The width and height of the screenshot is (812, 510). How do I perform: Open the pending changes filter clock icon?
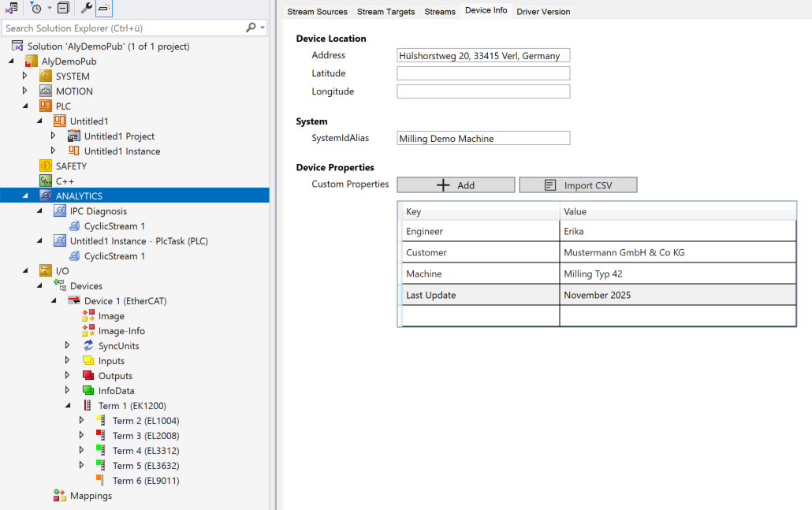tap(35, 9)
